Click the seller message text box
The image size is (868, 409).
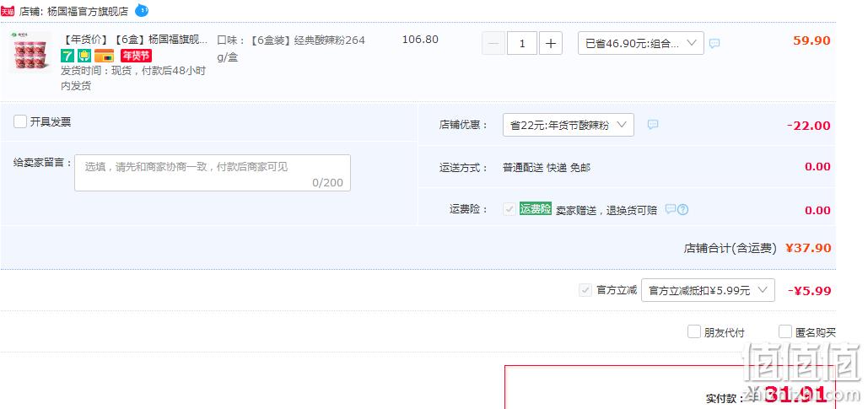(x=213, y=173)
